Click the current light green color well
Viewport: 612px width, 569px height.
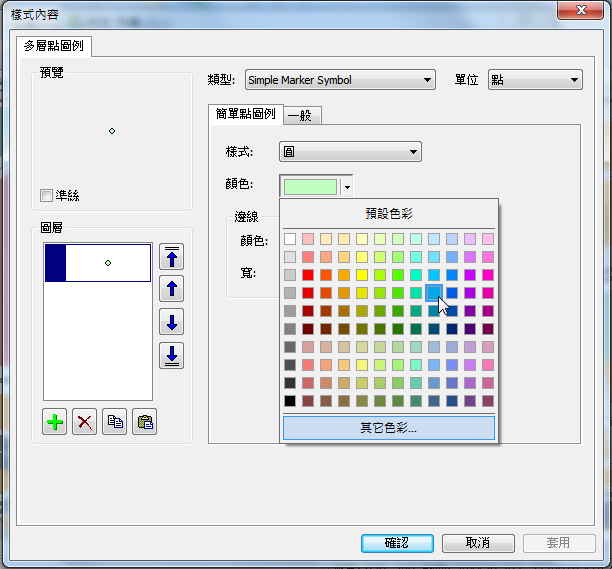[311, 187]
